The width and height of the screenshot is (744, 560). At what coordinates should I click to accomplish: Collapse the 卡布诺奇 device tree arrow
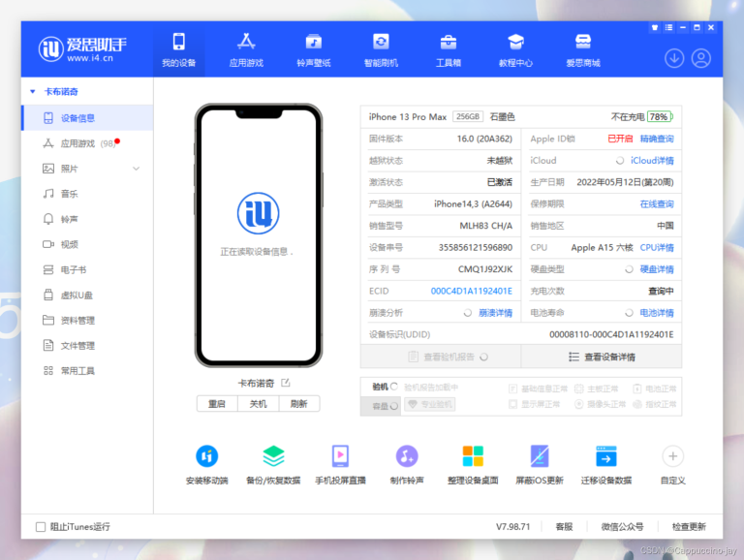click(x=33, y=92)
